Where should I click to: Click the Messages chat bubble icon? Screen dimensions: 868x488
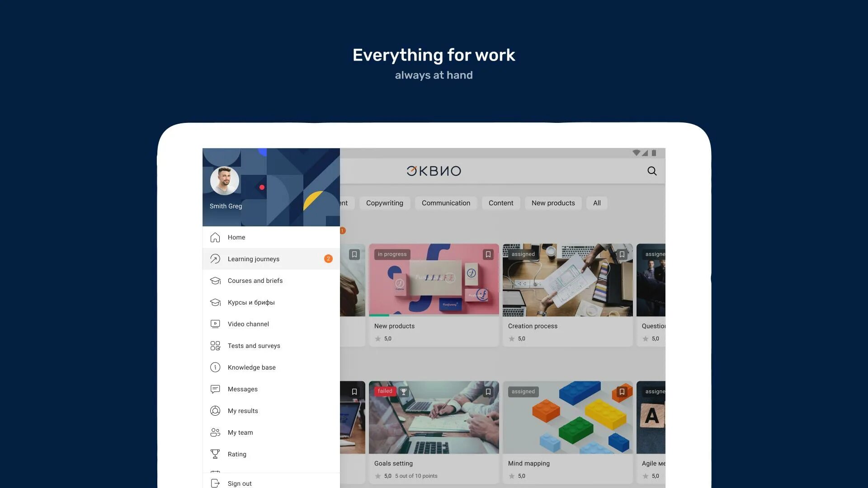click(215, 389)
